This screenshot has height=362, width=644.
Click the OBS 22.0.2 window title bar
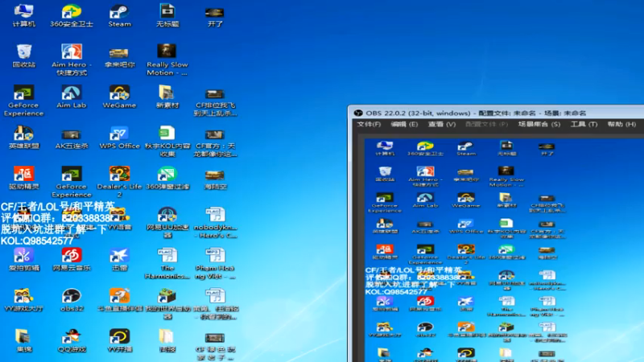coord(496,113)
